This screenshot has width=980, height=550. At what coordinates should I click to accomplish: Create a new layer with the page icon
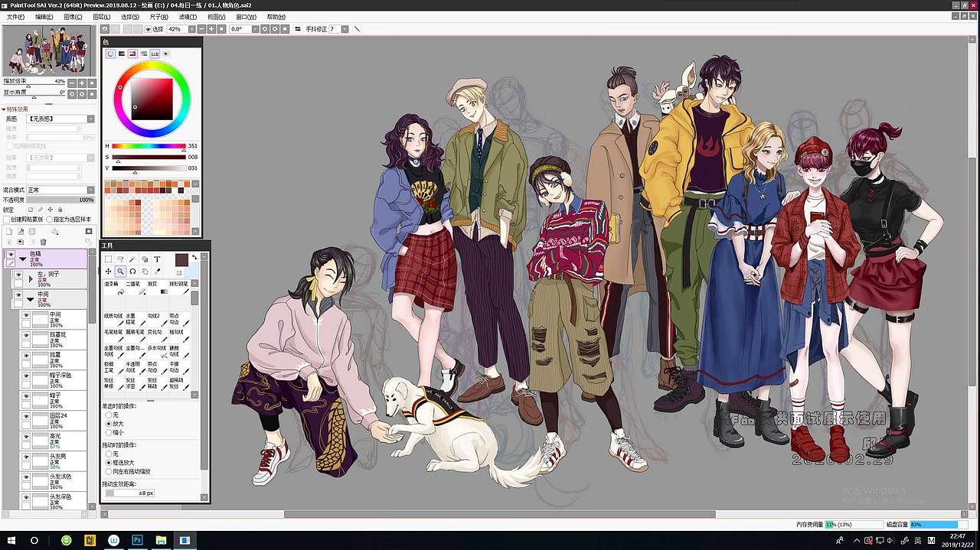coord(8,231)
